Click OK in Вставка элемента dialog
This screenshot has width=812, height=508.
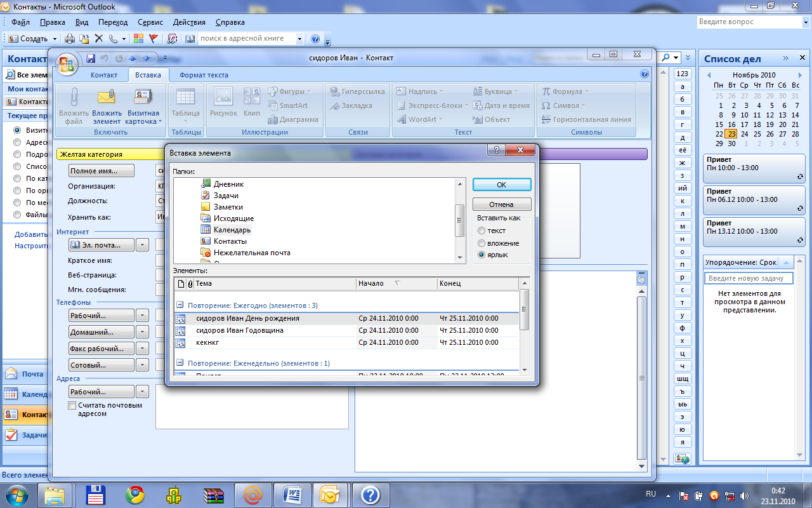[x=502, y=185]
